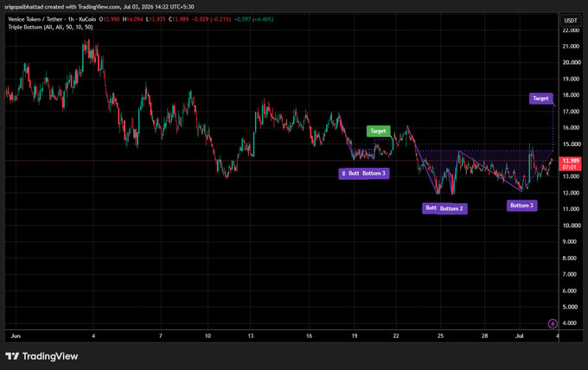Click the 12.000 price axis label
Image resolution: width=588 pixels, height=370 pixels.
[571, 193]
